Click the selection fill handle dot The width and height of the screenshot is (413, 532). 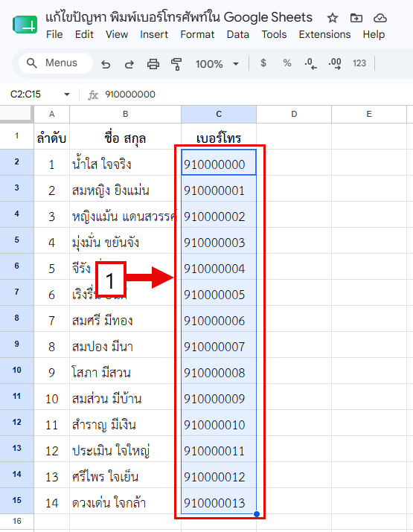click(x=257, y=514)
